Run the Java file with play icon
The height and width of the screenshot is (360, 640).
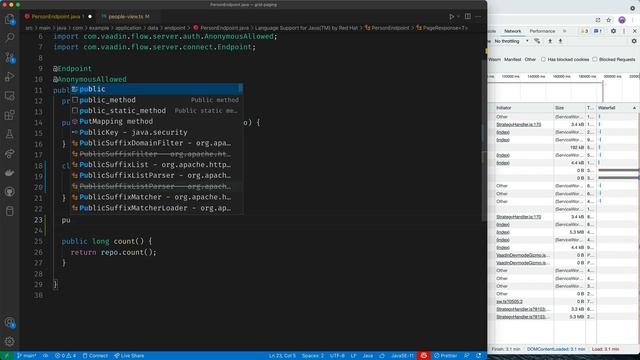click(451, 17)
